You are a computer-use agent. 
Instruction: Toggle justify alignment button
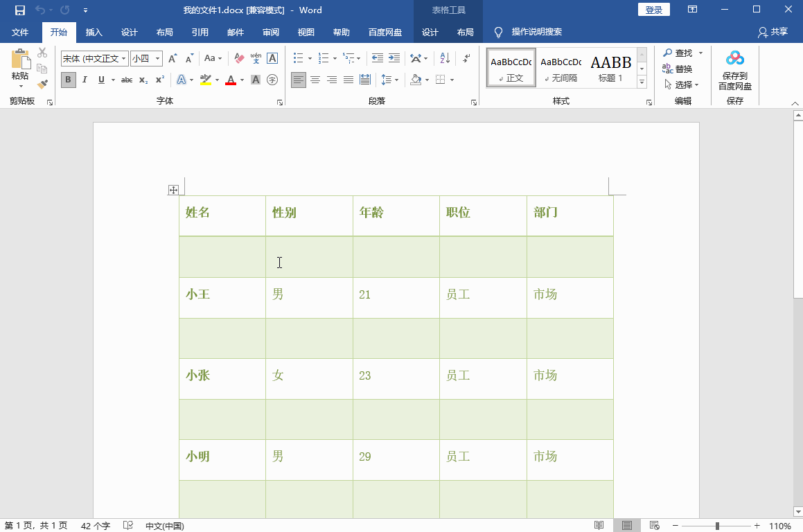click(x=348, y=80)
